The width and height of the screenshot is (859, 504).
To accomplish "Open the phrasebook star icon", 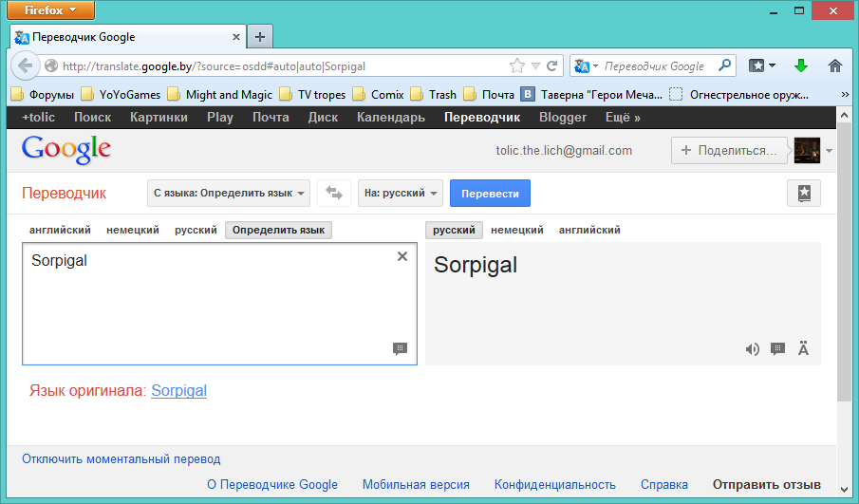I will [x=804, y=193].
